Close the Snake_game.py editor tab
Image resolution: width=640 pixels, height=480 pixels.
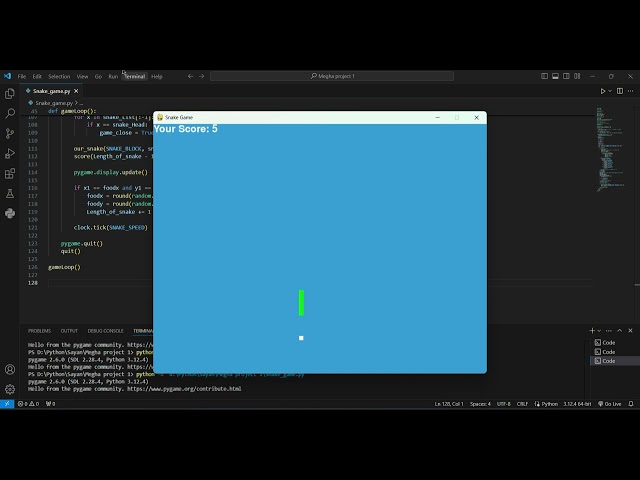point(76,91)
